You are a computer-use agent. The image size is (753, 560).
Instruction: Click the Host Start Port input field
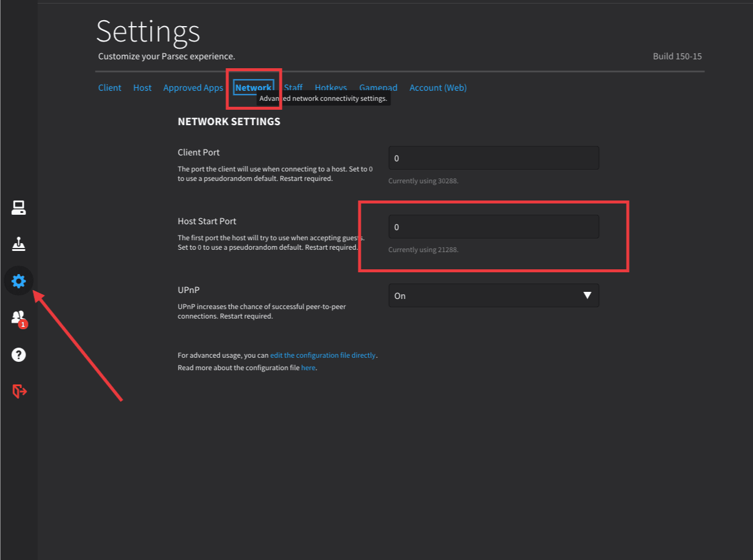tap(494, 227)
